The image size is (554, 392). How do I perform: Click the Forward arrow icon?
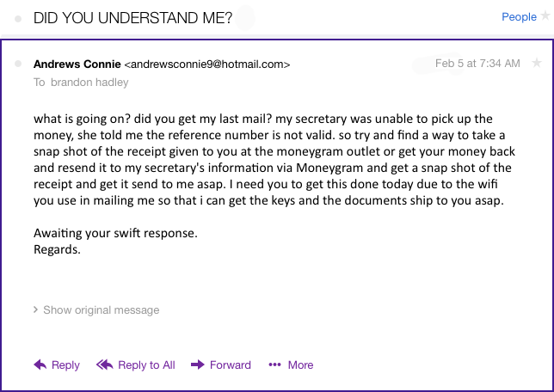[197, 364]
